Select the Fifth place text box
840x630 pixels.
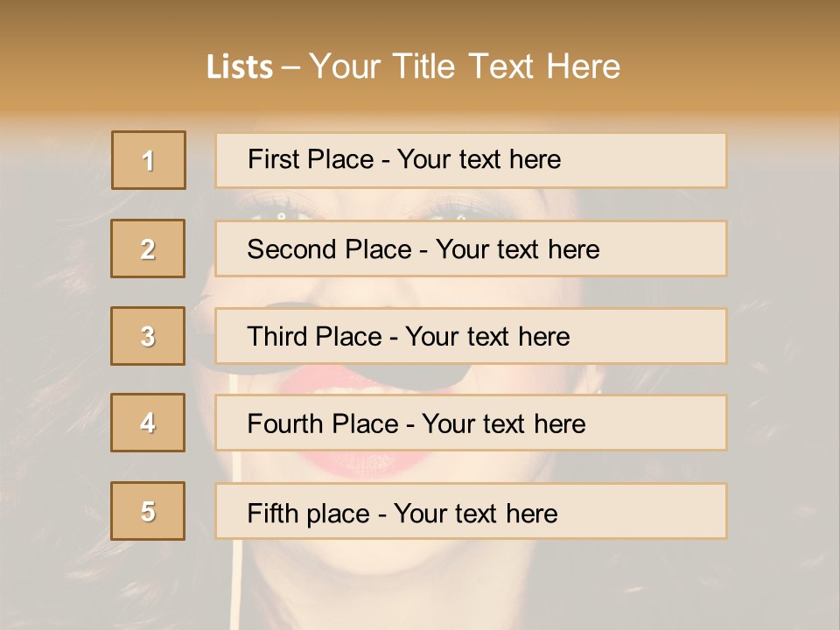[x=471, y=512]
